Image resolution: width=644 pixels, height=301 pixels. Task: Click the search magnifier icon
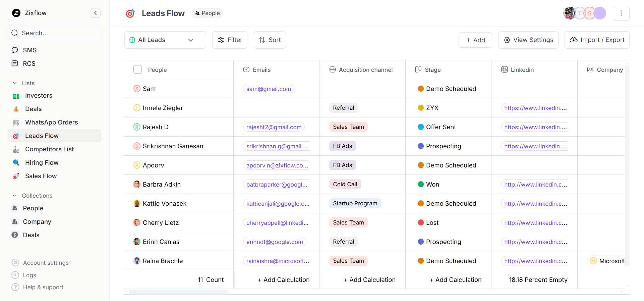(15, 33)
